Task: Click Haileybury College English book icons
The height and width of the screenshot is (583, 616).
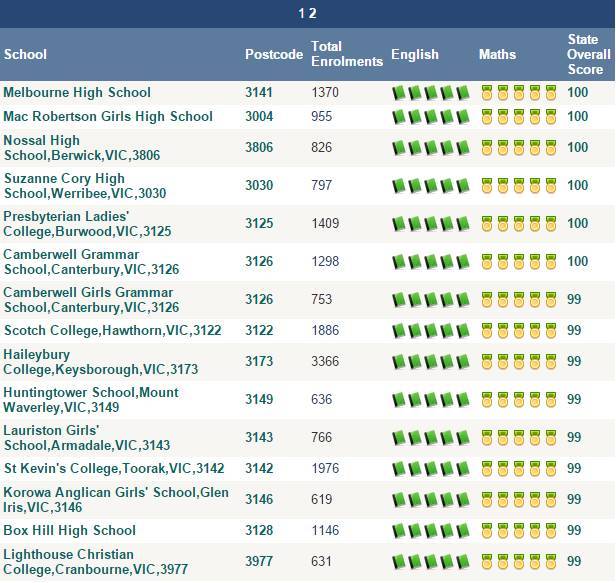Action: click(431, 362)
